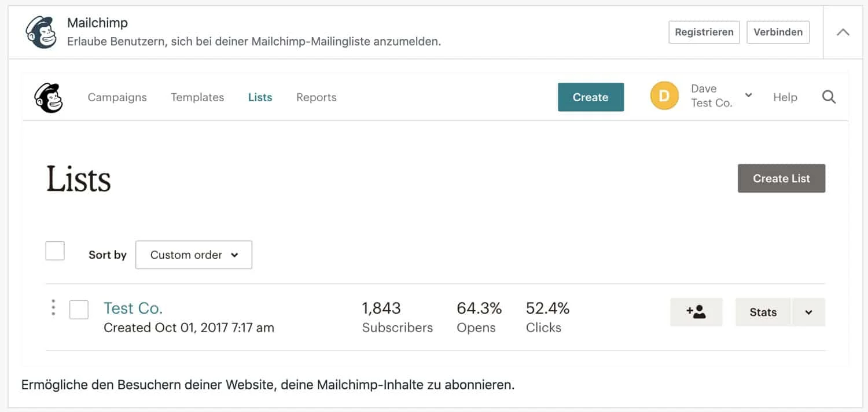Switch to the Campaigns tab
868x412 pixels.
pos(117,97)
